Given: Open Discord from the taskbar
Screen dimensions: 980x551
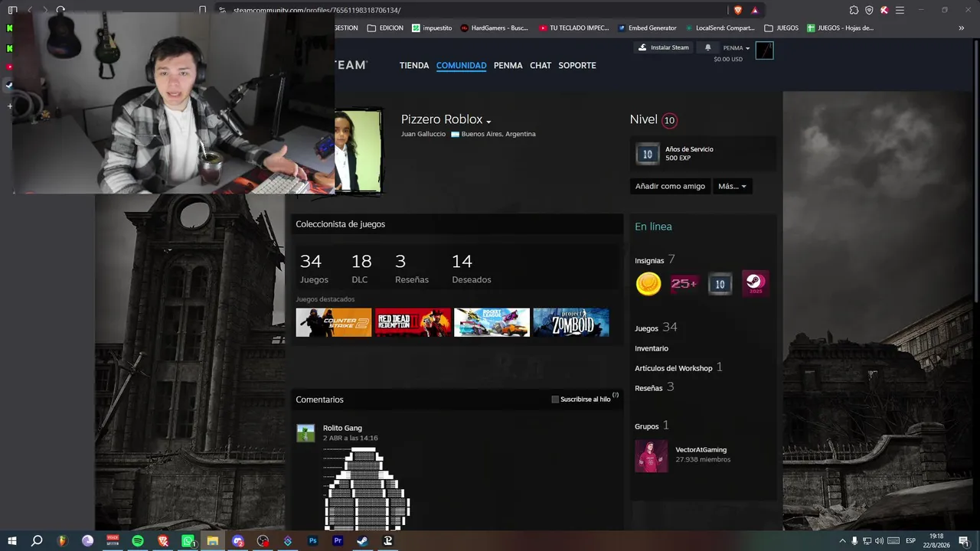Looking at the screenshot, I should (x=238, y=541).
